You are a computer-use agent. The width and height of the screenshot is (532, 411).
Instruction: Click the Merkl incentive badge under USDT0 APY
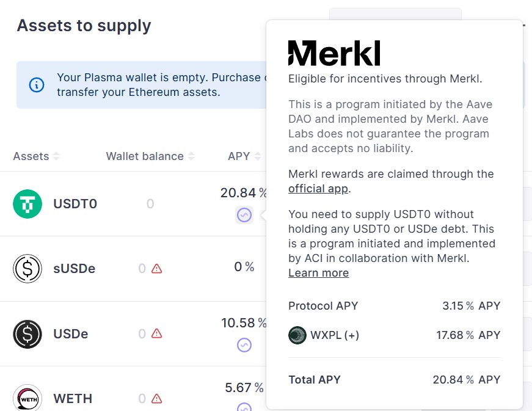(x=244, y=214)
